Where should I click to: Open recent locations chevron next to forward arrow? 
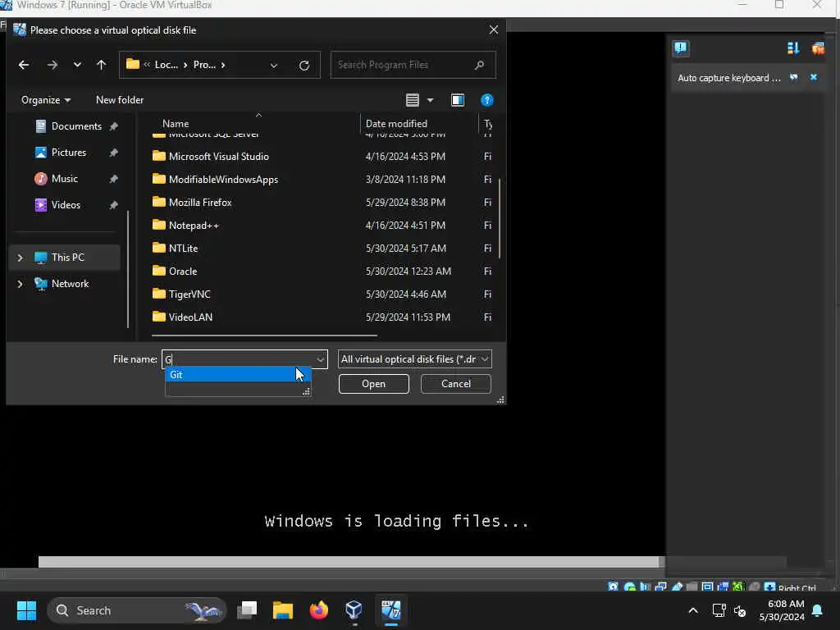(x=77, y=65)
